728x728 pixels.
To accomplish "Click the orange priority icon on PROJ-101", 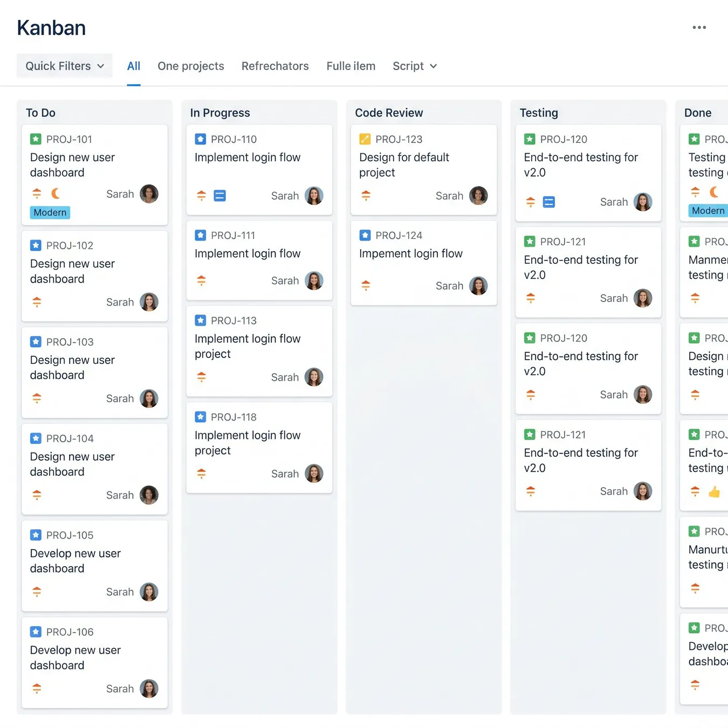I will (37, 193).
